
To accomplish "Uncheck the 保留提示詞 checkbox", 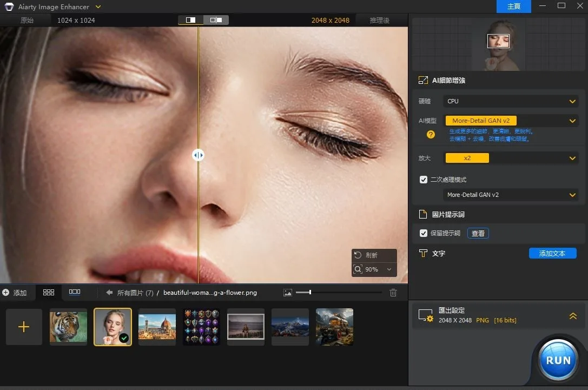I will tap(424, 233).
